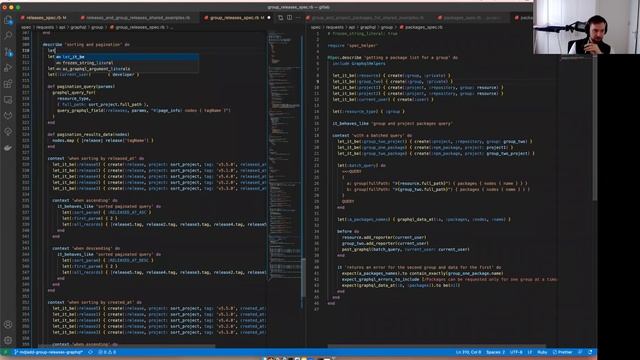Click the Open Changes icon in the editor title bar

[280, 18]
